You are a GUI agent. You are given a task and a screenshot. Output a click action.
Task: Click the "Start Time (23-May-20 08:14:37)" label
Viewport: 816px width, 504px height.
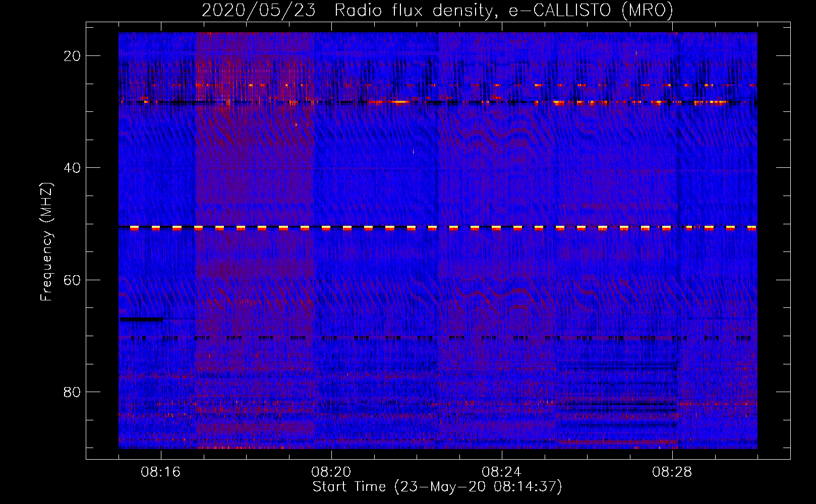(x=437, y=487)
